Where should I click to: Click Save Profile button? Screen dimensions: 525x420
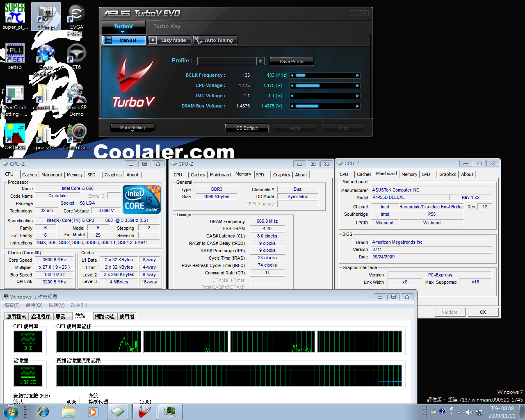[x=292, y=62]
